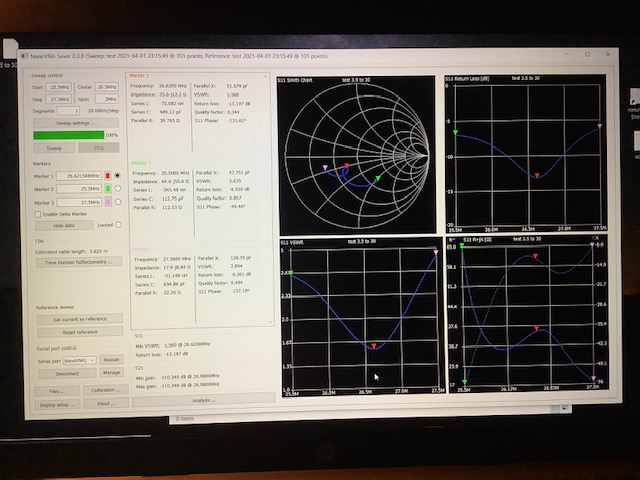Click the Manage button

111,373
